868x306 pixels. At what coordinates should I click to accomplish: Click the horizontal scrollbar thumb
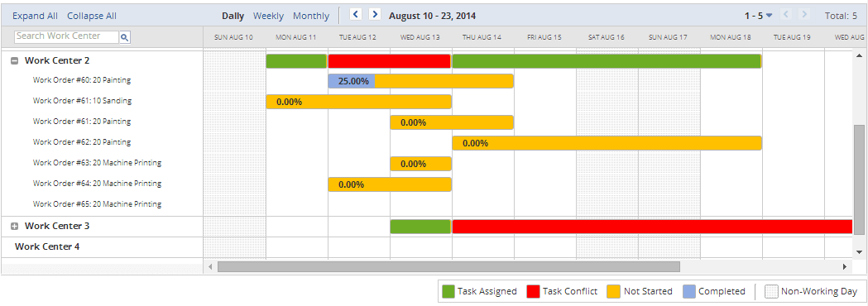[448, 266]
